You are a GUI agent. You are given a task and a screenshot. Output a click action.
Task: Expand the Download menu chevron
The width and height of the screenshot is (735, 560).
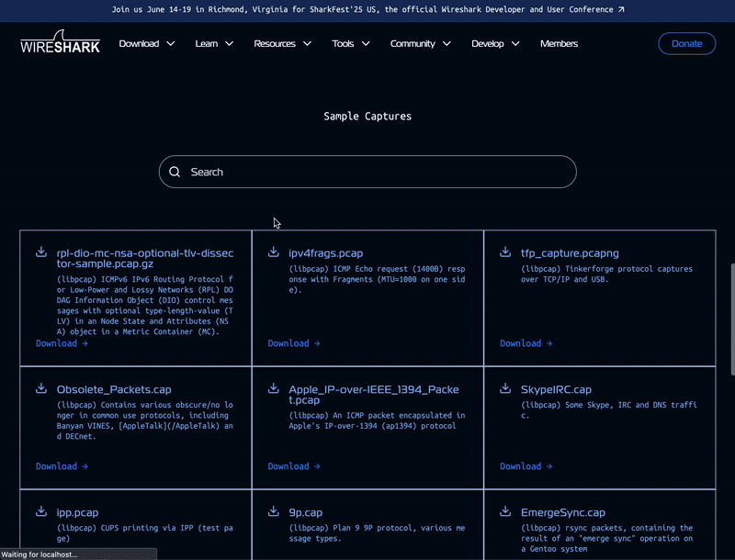pyautogui.click(x=171, y=43)
